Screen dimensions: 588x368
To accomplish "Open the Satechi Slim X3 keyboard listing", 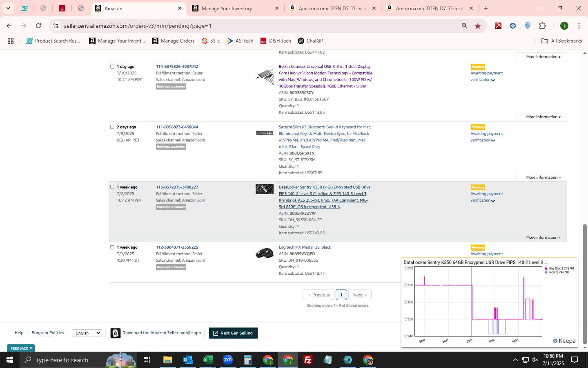I will point(325,137).
